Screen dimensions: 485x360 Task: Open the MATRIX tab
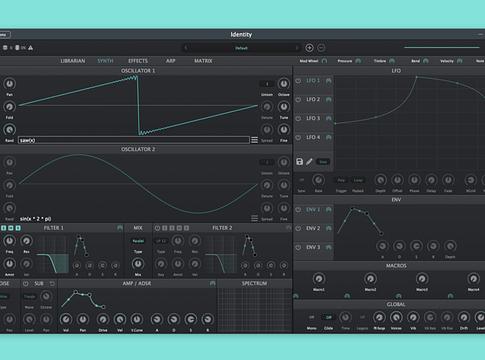coord(203,61)
